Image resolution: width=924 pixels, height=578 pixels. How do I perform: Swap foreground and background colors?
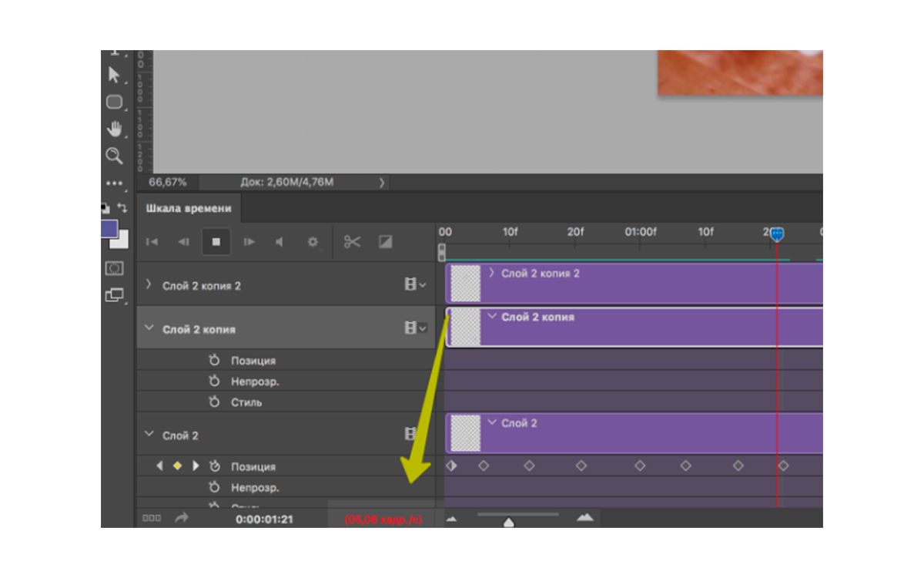[x=122, y=208]
